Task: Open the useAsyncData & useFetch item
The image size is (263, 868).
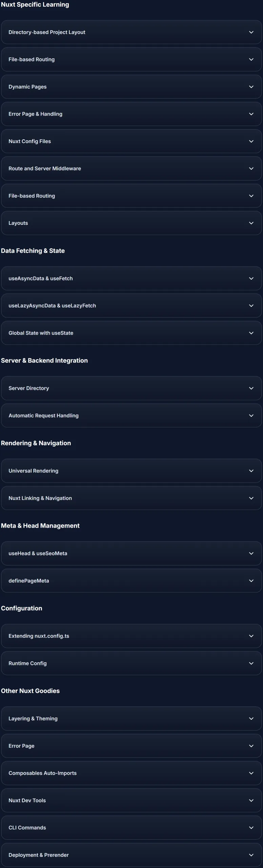Action: click(x=131, y=278)
